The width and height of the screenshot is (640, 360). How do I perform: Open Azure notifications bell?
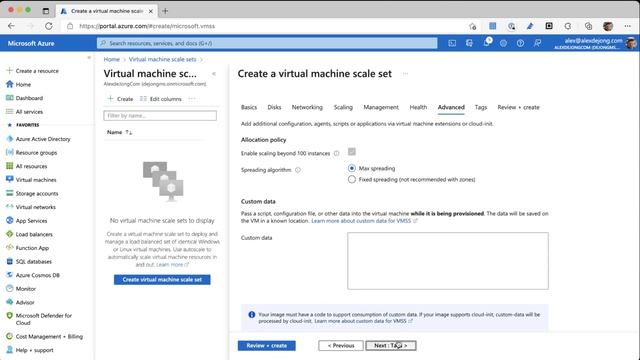pos(486,42)
